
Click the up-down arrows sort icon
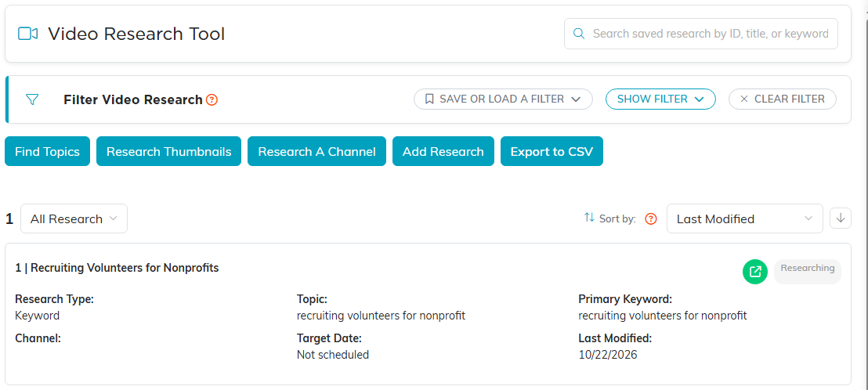click(589, 218)
